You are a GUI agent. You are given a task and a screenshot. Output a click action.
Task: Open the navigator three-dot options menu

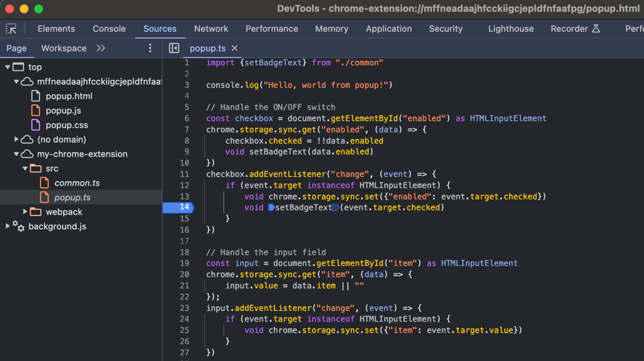(x=150, y=49)
